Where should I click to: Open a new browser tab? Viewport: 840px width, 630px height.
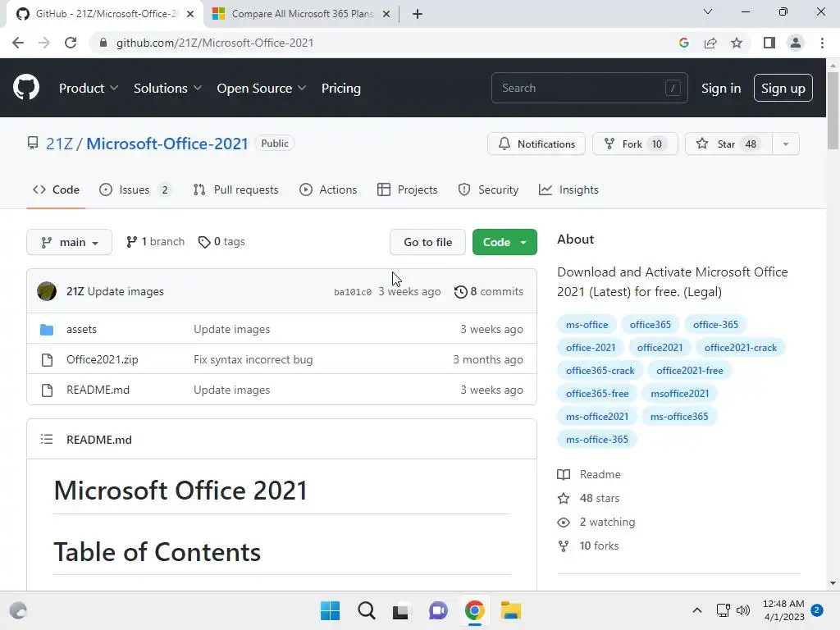pyautogui.click(x=418, y=14)
